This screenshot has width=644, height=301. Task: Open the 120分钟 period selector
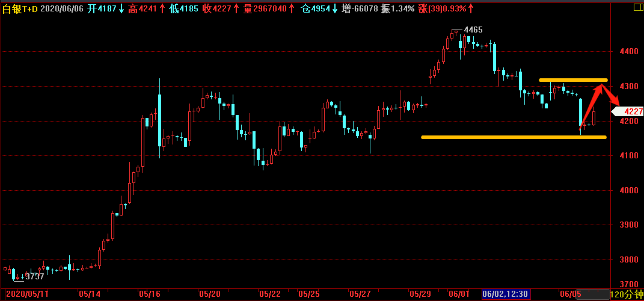pos(627,294)
